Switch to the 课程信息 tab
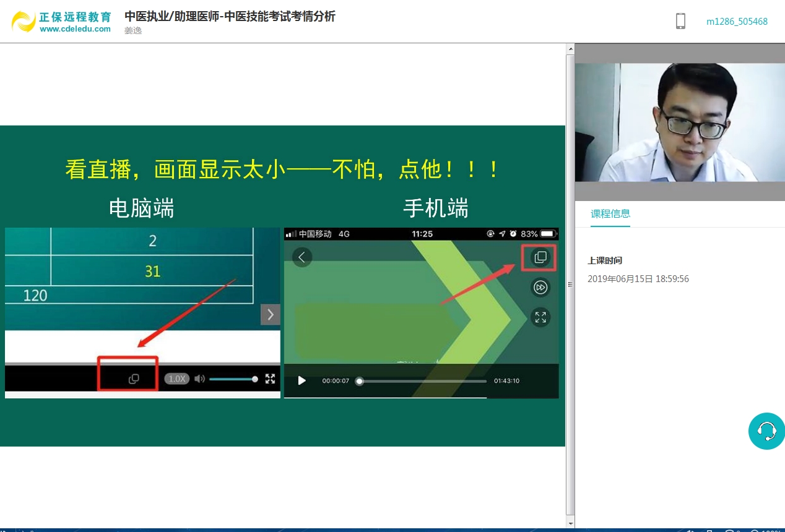This screenshot has height=532, width=785. click(610, 214)
